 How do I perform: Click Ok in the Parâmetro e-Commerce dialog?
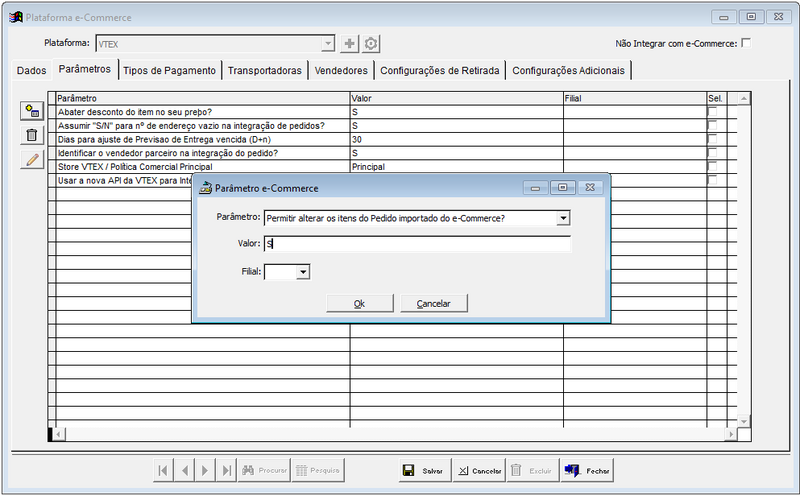point(360,303)
